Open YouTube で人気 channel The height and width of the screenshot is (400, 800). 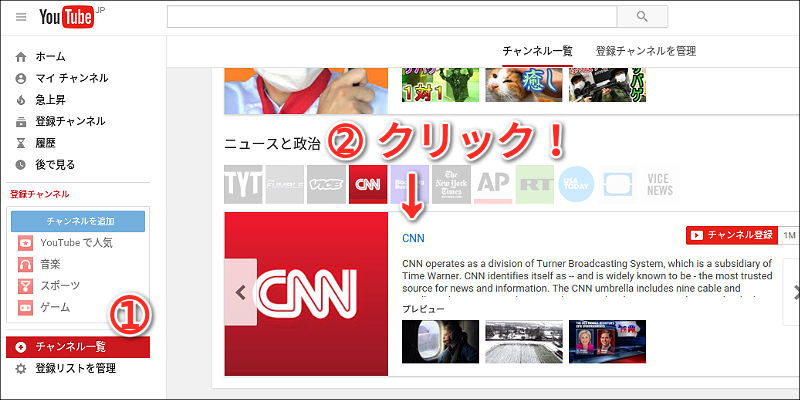(x=77, y=243)
